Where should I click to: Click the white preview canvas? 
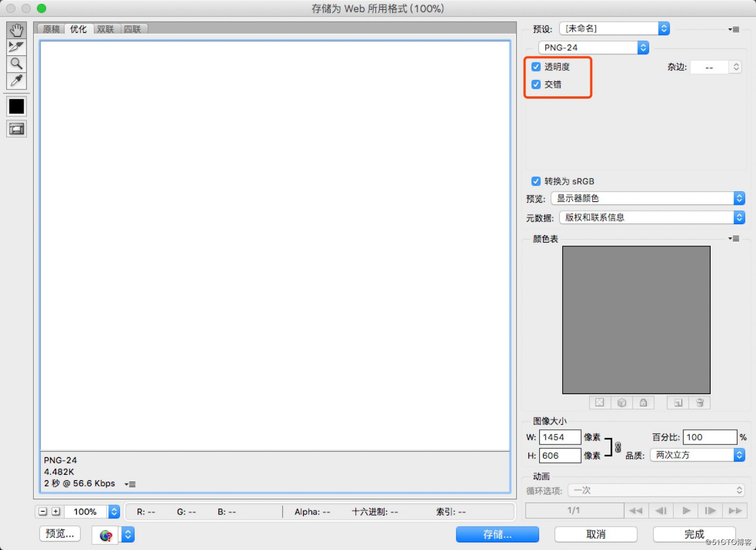click(275, 245)
